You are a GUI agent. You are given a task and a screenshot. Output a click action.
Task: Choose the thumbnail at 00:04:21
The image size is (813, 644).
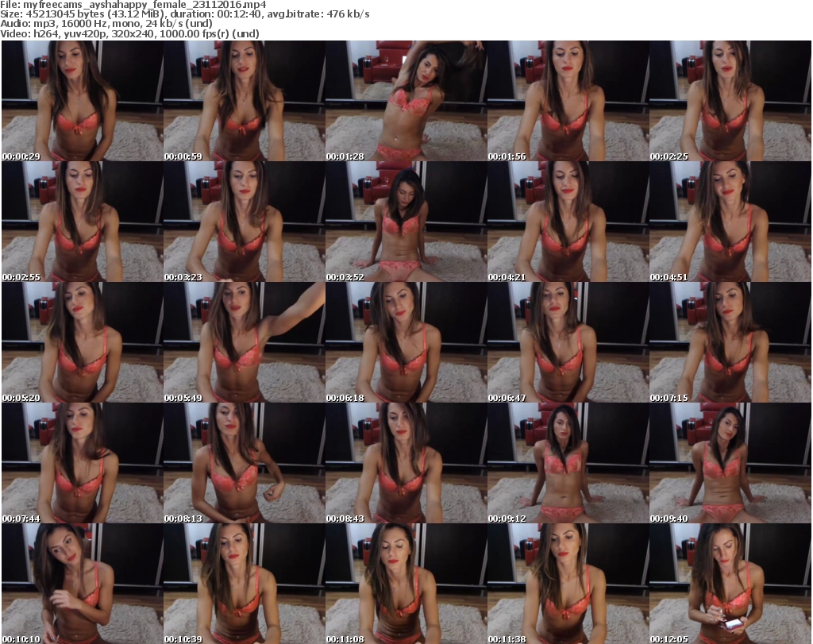point(568,222)
